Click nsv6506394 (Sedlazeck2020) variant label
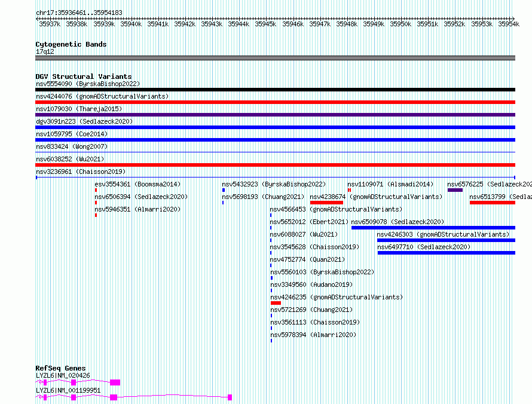 coord(141,197)
